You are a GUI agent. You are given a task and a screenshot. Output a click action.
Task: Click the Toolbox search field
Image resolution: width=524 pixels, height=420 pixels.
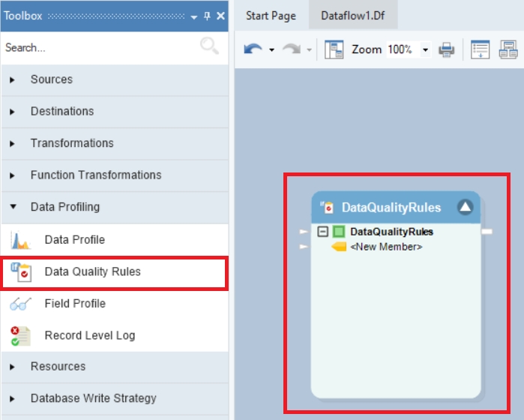click(x=100, y=48)
